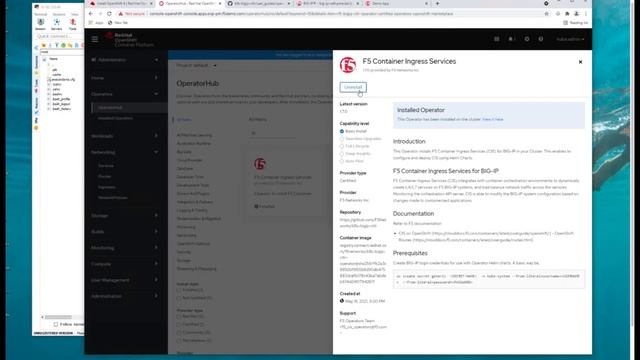Click the View it here link
640x360 pixels.
pyautogui.click(x=493, y=120)
